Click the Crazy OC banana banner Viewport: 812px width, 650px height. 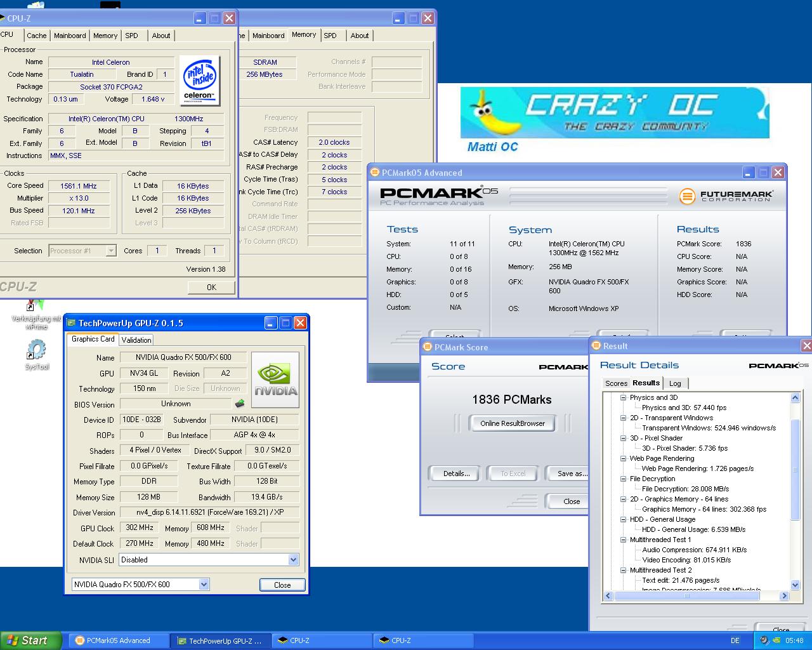pyautogui.click(x=615, y=113)
